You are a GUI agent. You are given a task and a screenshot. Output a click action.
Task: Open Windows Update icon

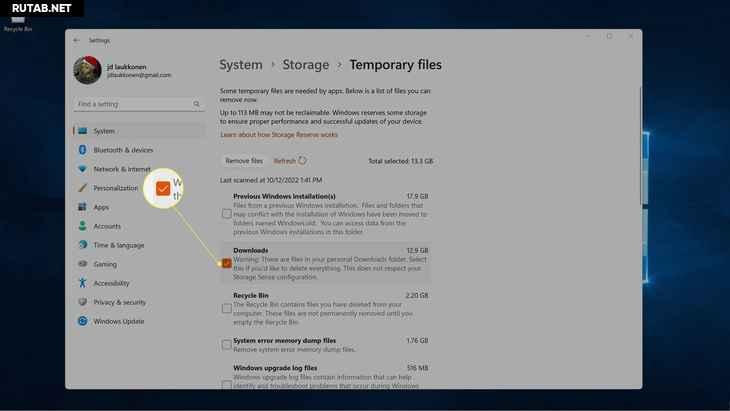click(x=83, y=321)
